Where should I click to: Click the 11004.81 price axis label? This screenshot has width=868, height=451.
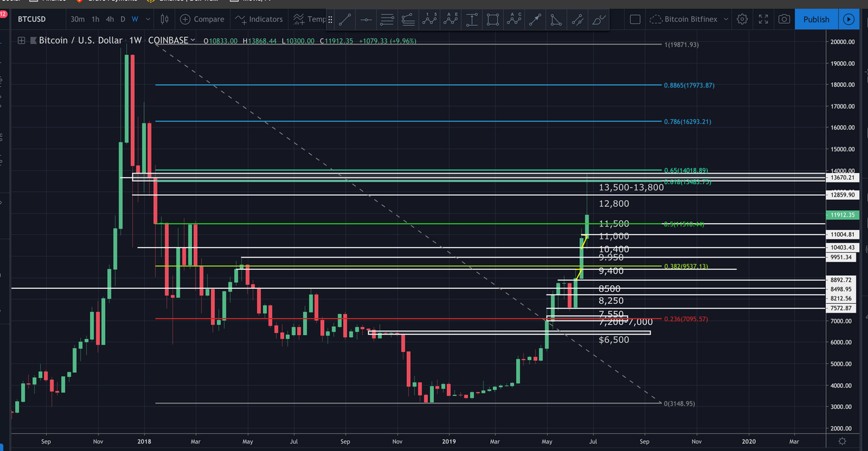tap(842, 235)
